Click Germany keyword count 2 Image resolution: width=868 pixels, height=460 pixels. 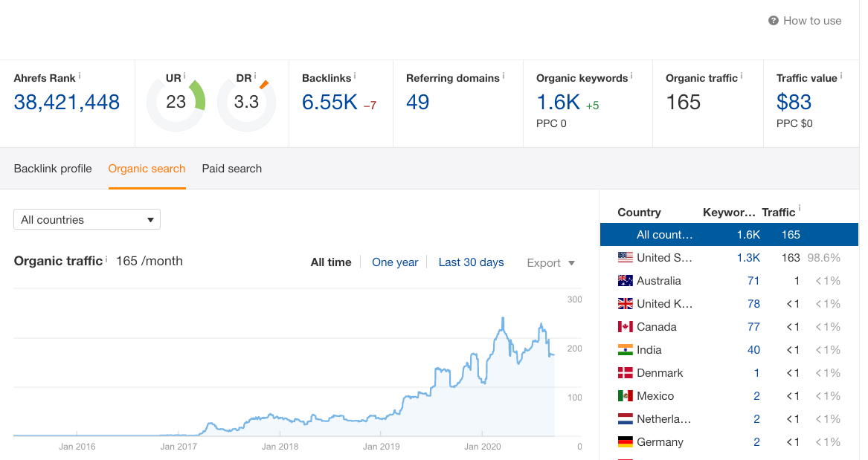[x=756, y=442]
